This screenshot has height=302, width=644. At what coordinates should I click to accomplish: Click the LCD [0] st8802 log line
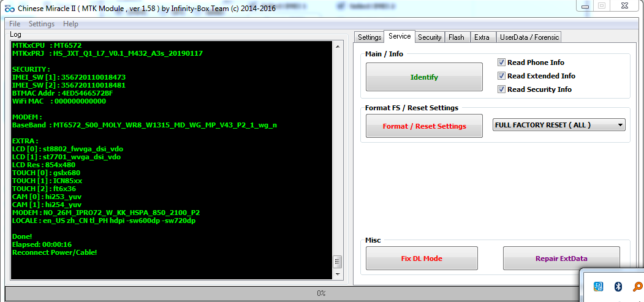(x=67, y=148)
